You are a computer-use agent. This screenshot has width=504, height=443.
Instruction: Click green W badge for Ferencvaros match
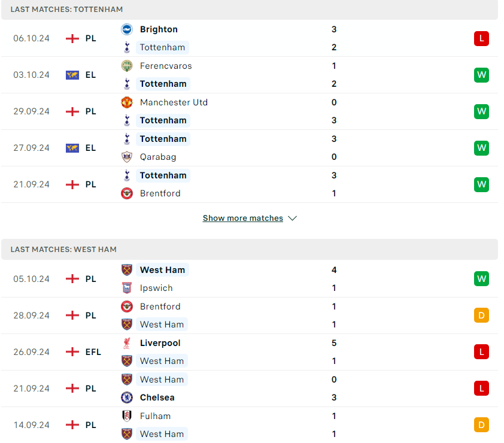coord(481,75)
